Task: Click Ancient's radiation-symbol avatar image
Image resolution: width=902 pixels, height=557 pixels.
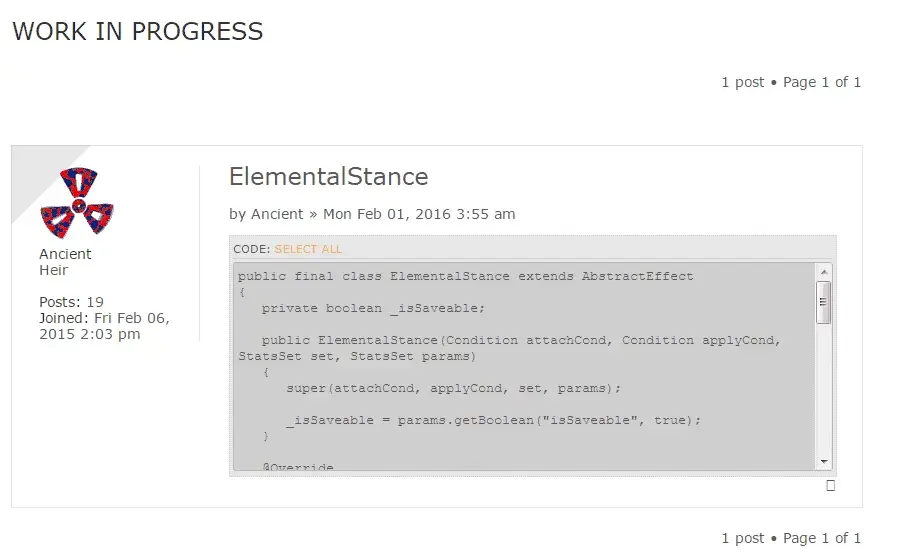Action: click(77, 203)
